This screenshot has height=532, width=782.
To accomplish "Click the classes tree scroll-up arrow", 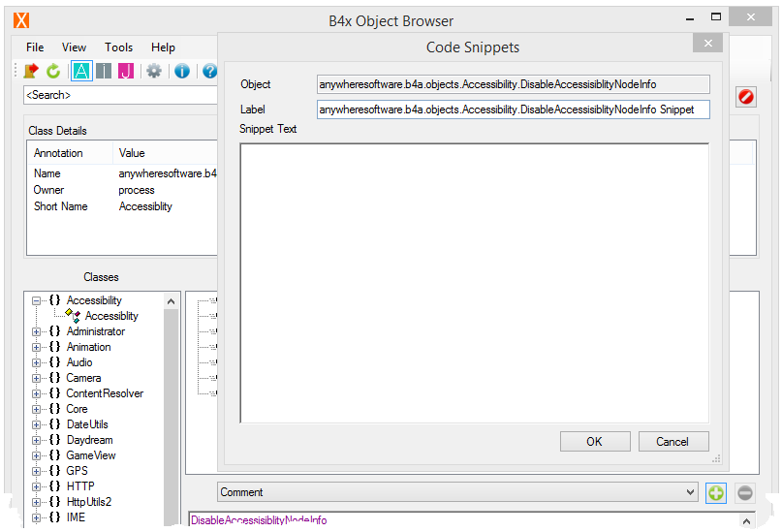I will tap(172, 301).
